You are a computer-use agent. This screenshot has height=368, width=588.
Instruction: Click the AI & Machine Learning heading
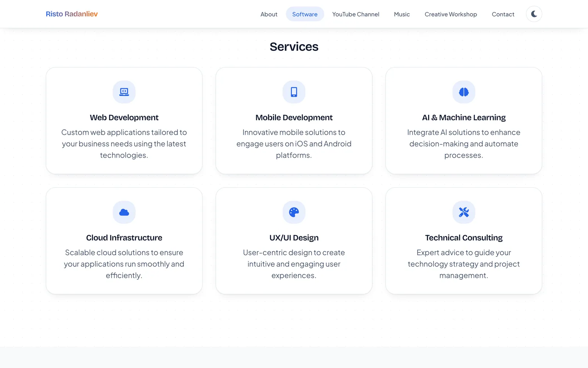(x=464, y=117)
